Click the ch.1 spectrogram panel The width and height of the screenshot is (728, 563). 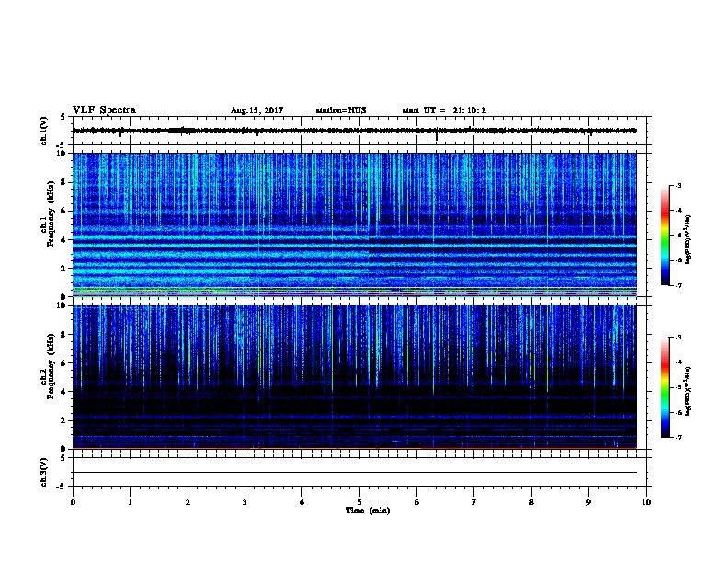(355, 224)
